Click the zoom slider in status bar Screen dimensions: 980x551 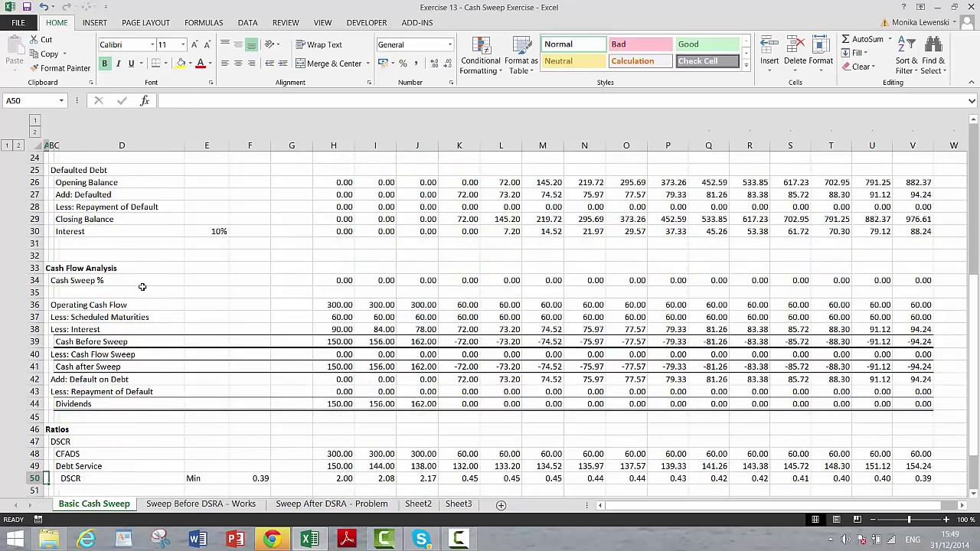click(x=909, y=520)
